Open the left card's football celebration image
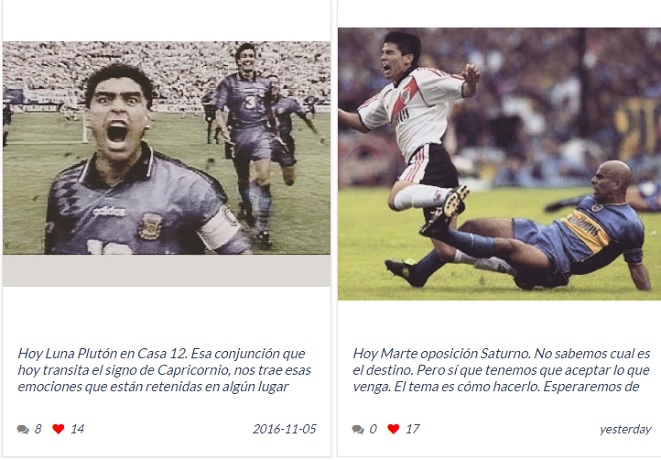Image resolution: width=661 pixels, height=460 pixels. coord(167,148)
